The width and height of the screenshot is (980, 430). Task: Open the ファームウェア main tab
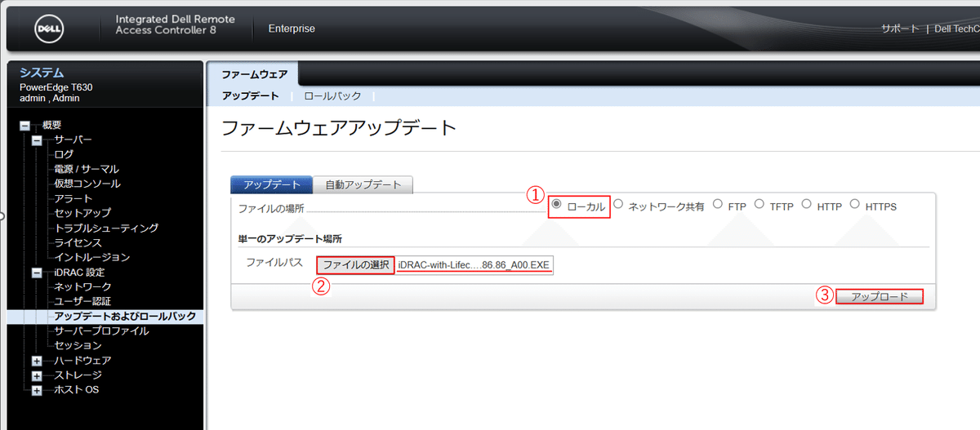pos(254,74)
